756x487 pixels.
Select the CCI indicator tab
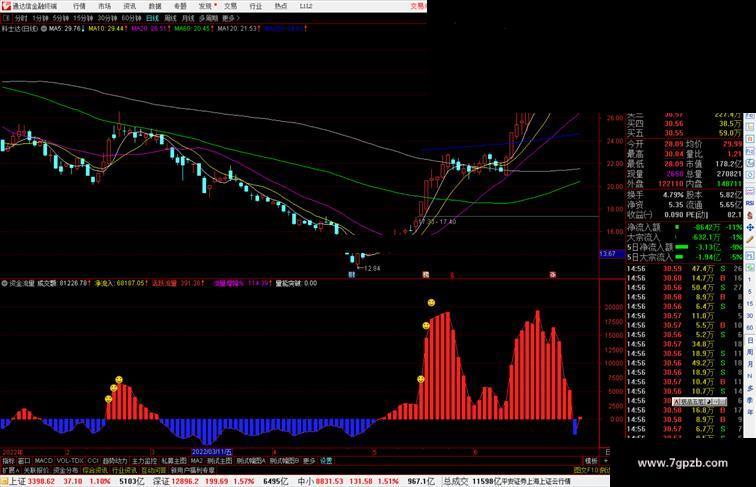tap(93, 461)
